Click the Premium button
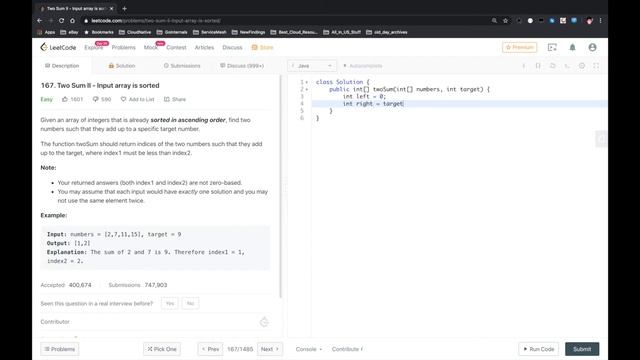The width and height of the screenshot is (640, 360). coord(520,47)
